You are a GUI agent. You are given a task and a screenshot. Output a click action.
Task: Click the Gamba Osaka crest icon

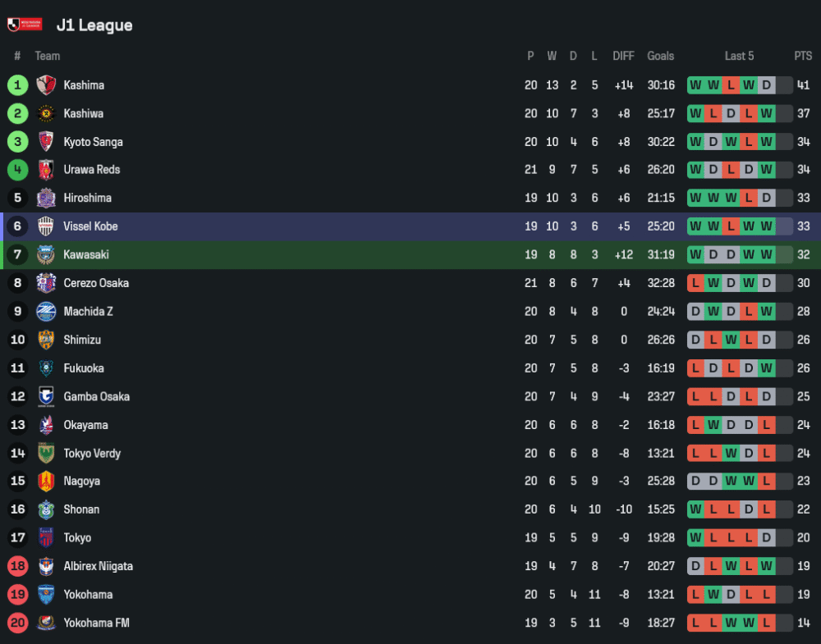pos(46,396)
